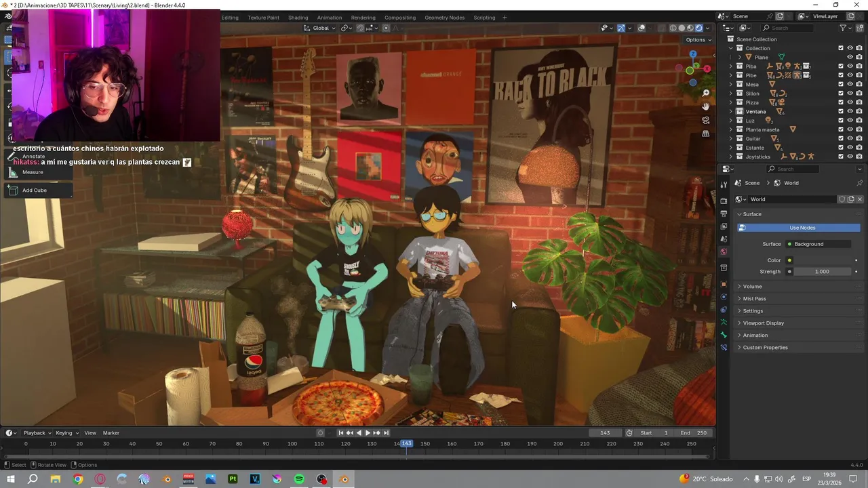Image resolution: width=868 pixels, height=488 pixels.
Task: Jump to the start frame in timeline
Action: 341,433
